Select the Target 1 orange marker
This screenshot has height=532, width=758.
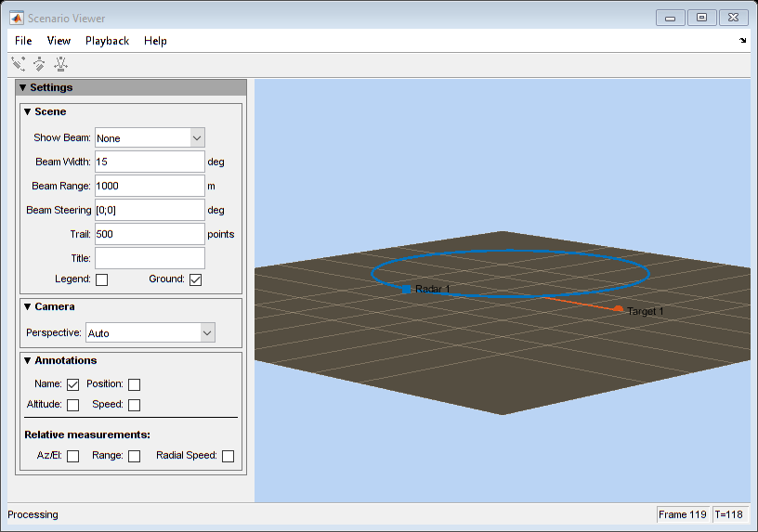pos(618,309)
